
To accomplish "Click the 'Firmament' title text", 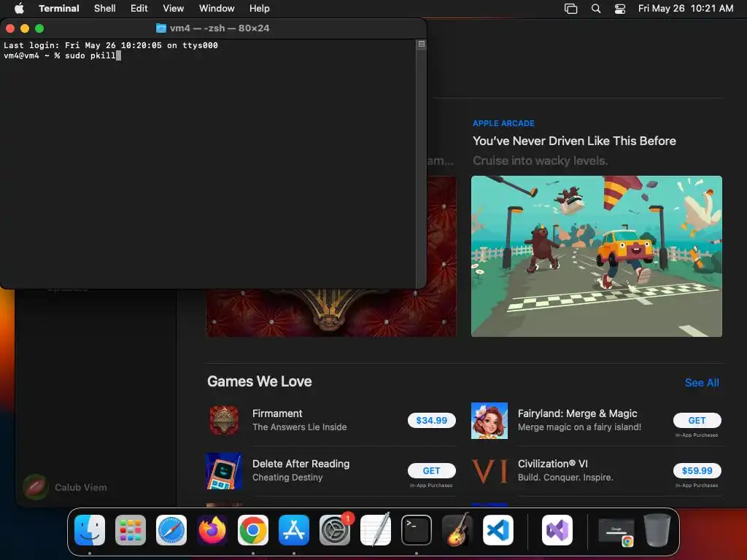I will (x=277, y=413).
